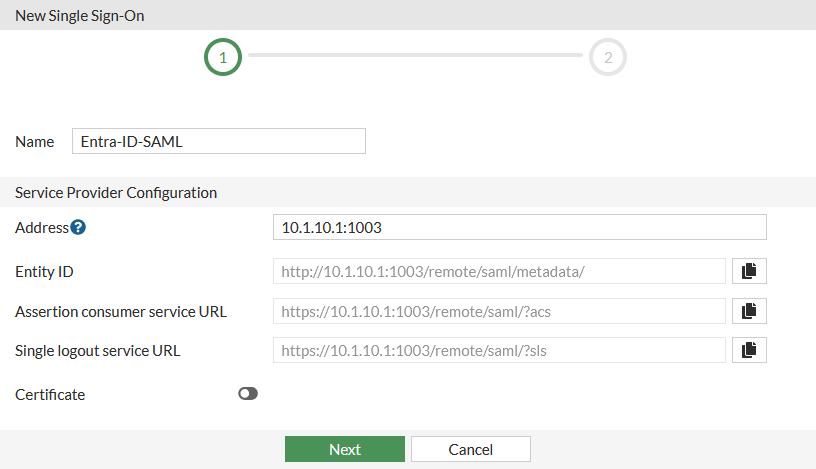Image resolution: width=816 pixels, height=469 pixels.
Task: Copy the Entity ID URL
Action: coord(749,271)
